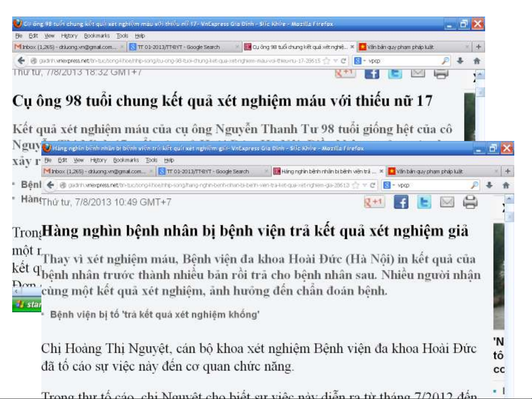
Task: Click the print icon in front window
Action: point(470,202)
